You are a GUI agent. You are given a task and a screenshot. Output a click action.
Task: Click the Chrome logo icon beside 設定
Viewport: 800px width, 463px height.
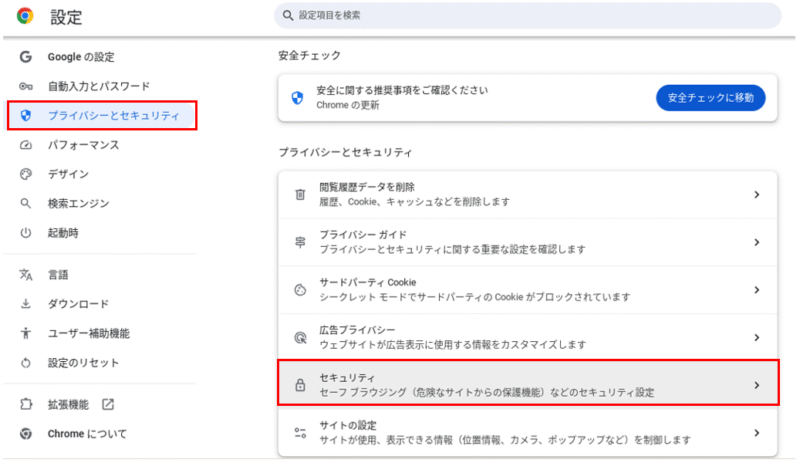click(25, 16)
